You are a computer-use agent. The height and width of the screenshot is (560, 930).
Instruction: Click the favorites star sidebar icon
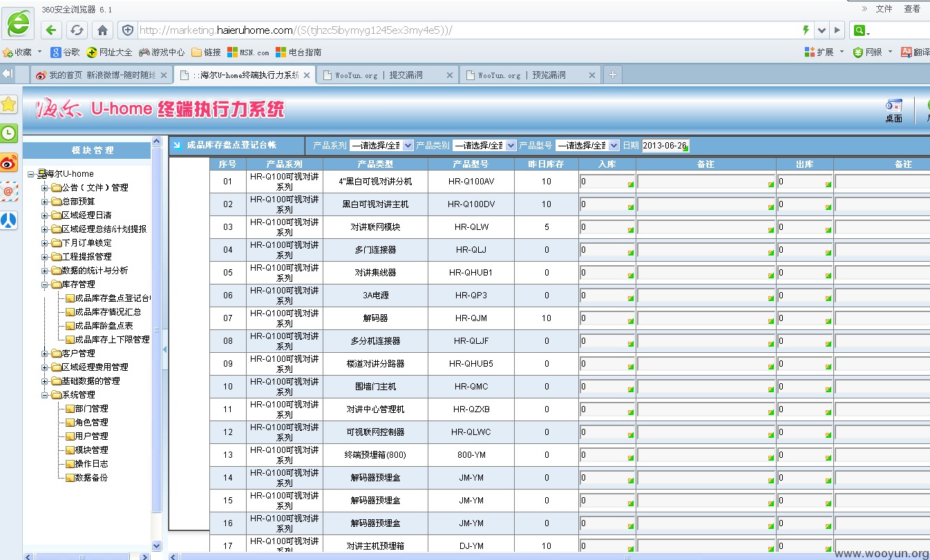9,104
